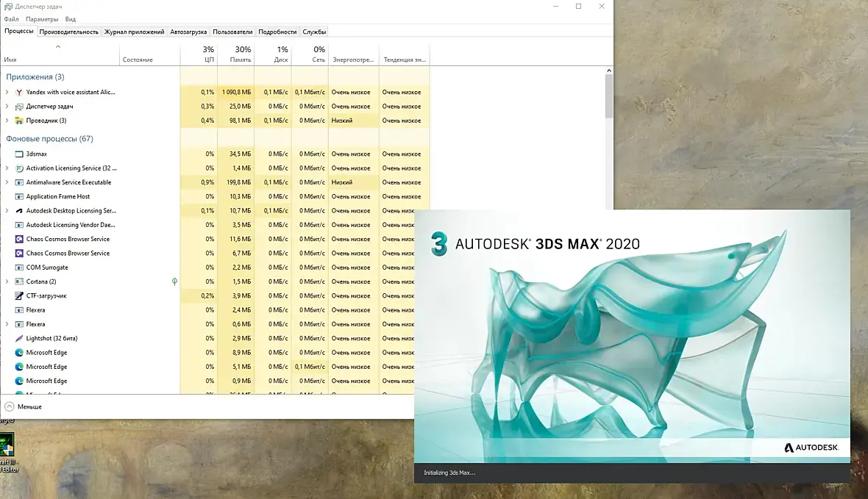Switch to the Автозагрузка tab
Viewport: 868px width, 499px height.
(188, 32)
